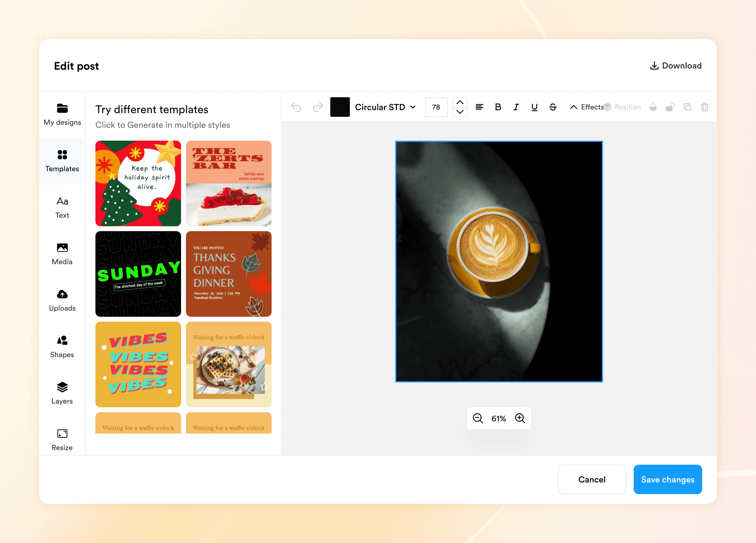The width and height of the screenshot is (756, 543).
Task: Open the Layers panel
Action: click(x=62, y=394)
